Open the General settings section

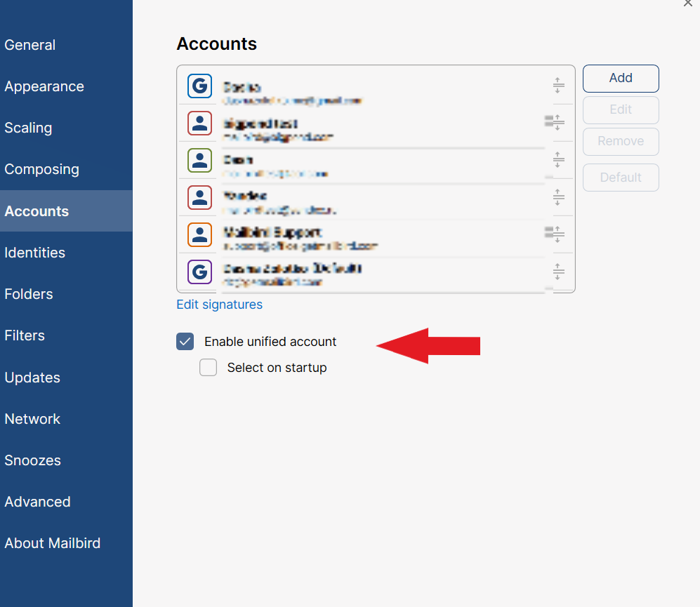coord(30,45)
